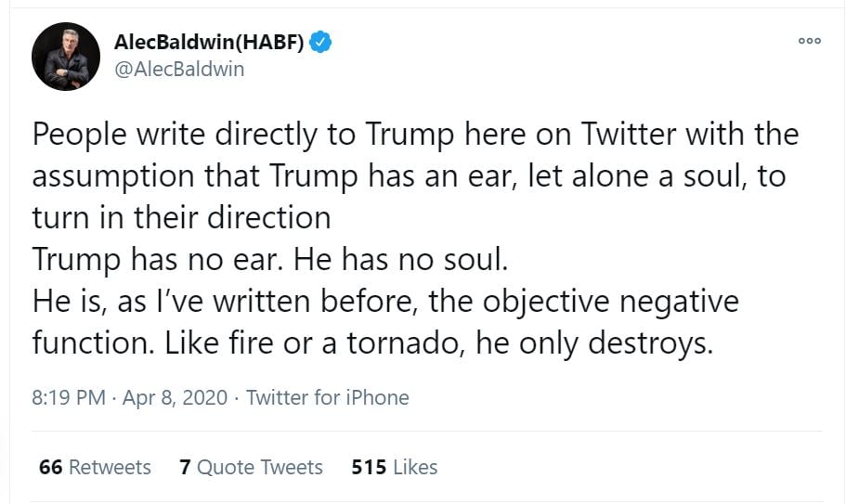The image size is (846, 504).
Task: Open the Twitter for iPhone source link
Action: tap(328, 398)
